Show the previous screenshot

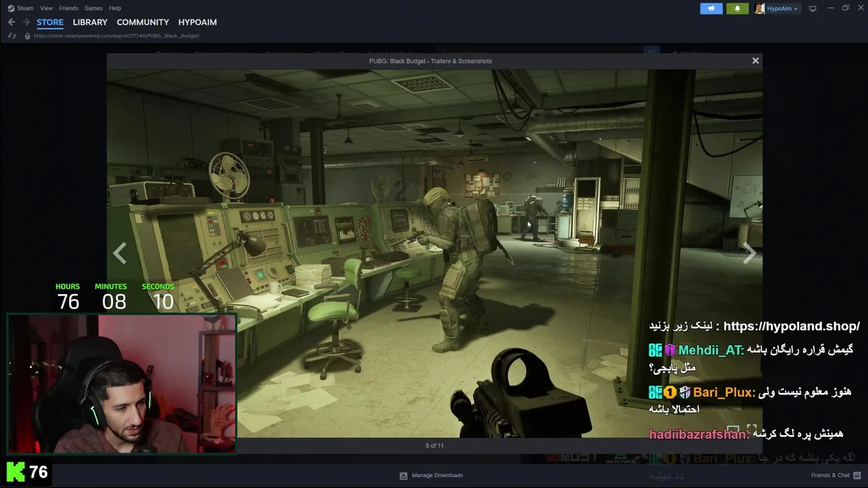tap(120, 253)
